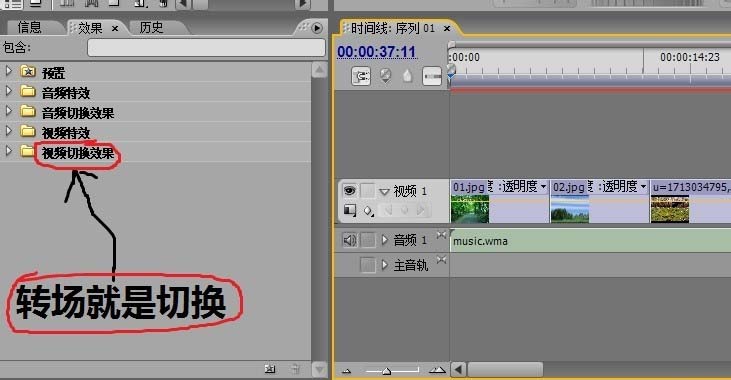Click the 视频 1 track name
The width and height of the screenshot is (731, 380).
[410, 191]
